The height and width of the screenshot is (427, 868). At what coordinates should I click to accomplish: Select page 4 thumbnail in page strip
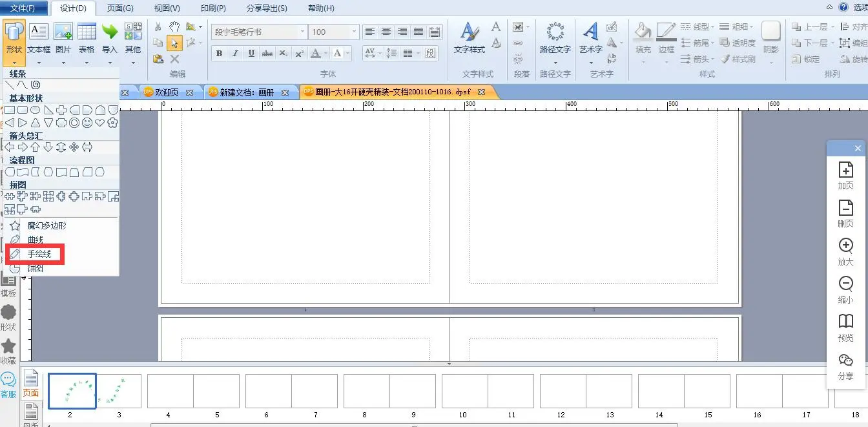pyautogui.click(x=170, y=391)
